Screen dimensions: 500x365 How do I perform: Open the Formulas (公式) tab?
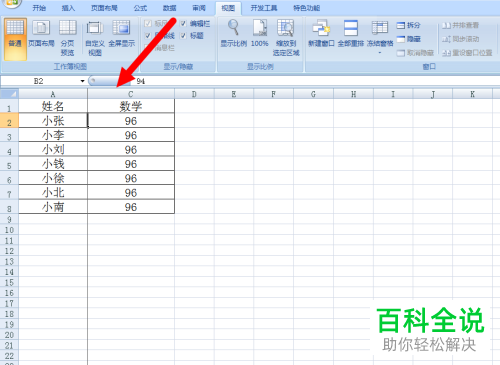tap(140, 8)
